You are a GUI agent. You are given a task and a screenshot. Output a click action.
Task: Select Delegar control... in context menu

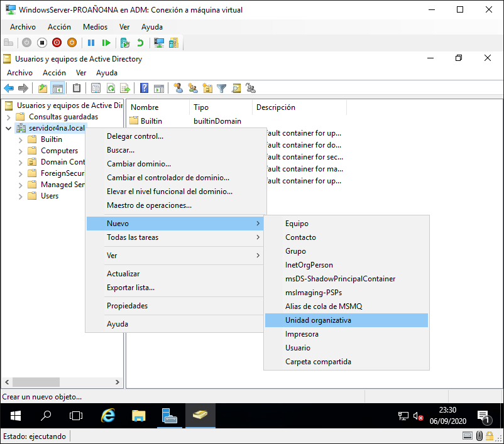[175, 136]
